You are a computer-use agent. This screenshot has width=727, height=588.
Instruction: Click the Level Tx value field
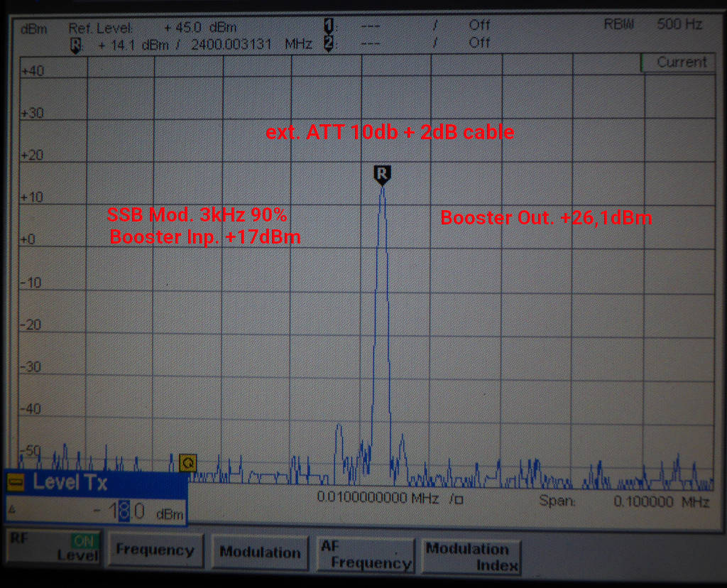[97, 511]
